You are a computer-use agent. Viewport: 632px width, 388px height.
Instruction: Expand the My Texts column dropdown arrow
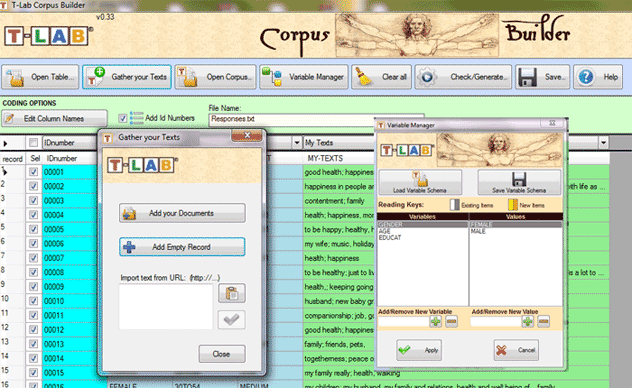[x=603, y=143]
